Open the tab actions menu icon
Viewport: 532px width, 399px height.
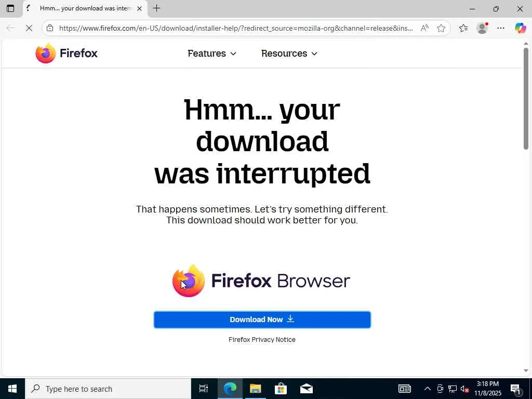click(10, 8)
